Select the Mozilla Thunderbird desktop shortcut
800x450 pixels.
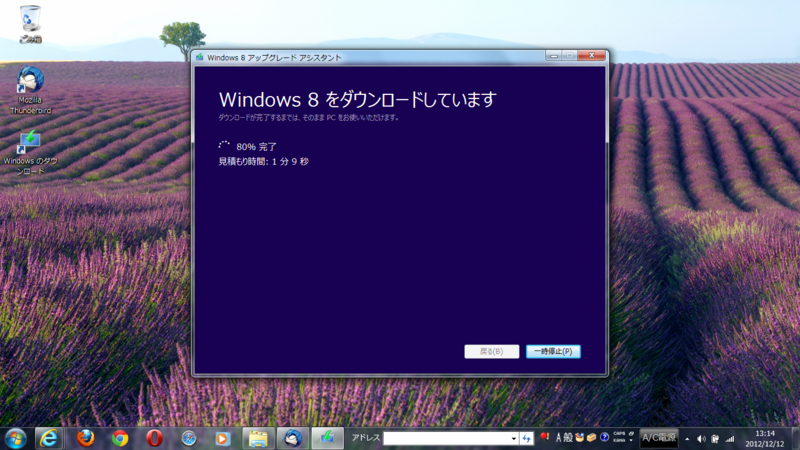pyautogui.click(x=31, y=90)
